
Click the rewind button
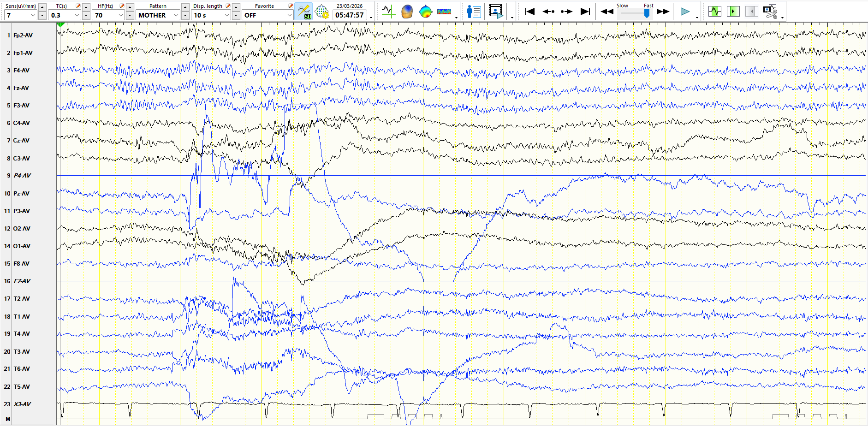(x=607, y=12)
